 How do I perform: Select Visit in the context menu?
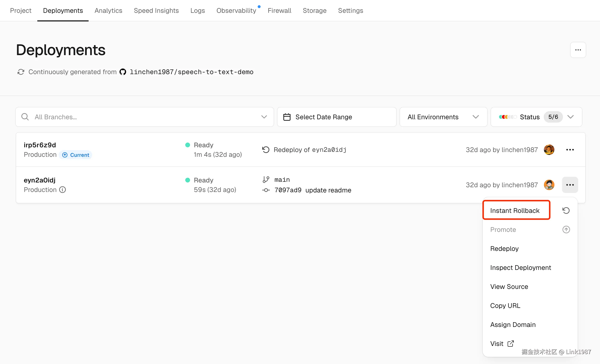(x=530, y=344)
